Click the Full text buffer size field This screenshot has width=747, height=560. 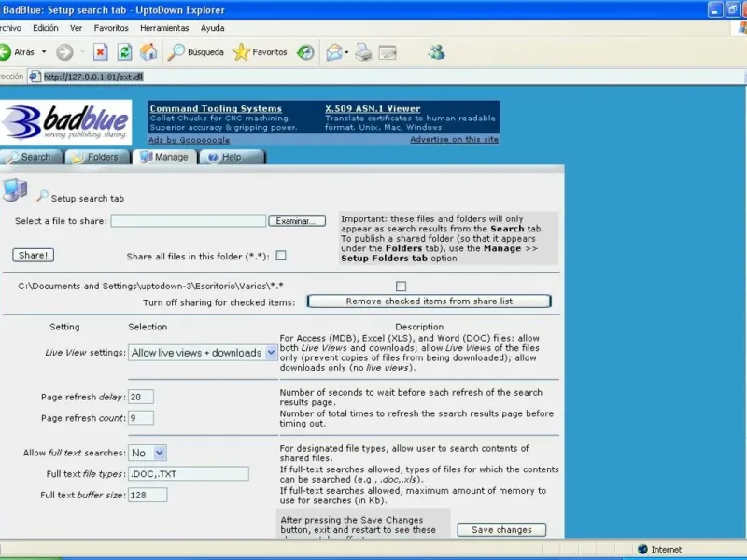point(148,495)
